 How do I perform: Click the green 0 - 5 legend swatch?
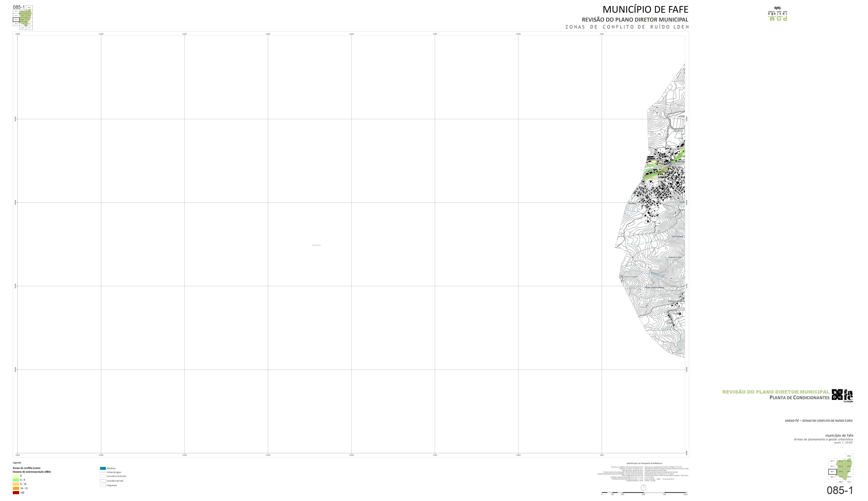pos(16,480)
